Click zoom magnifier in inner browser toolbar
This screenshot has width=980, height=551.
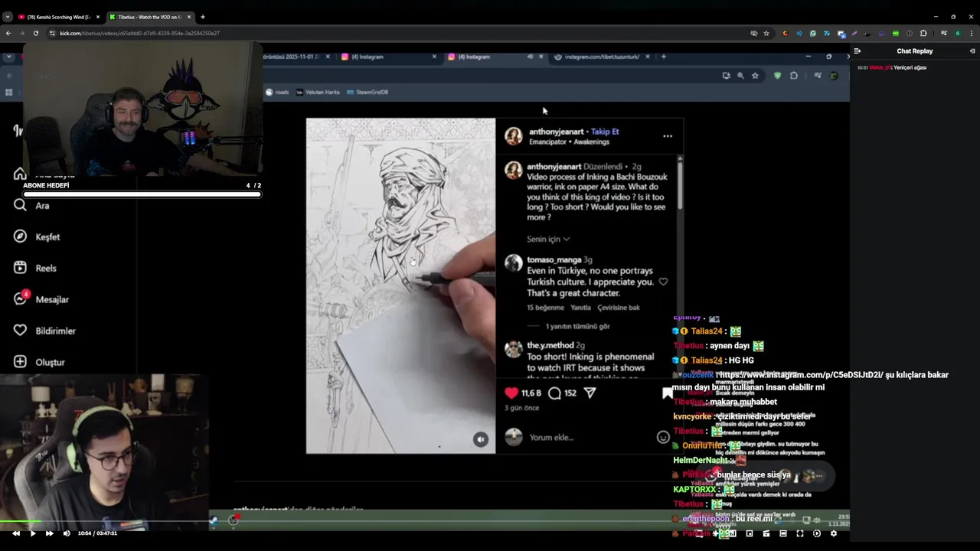tap(740, 75)
